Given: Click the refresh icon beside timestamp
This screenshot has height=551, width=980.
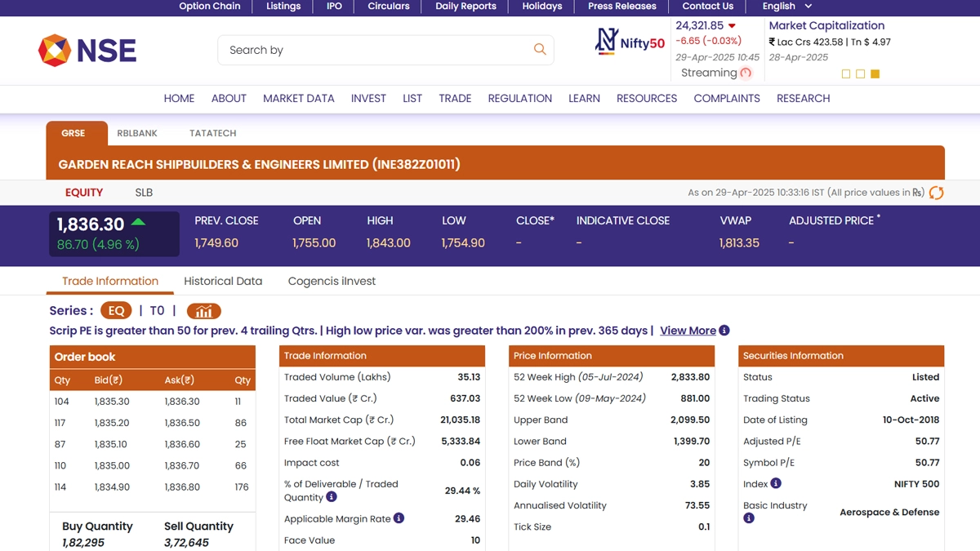Looking at the screenshot, I should pos(937,193).
